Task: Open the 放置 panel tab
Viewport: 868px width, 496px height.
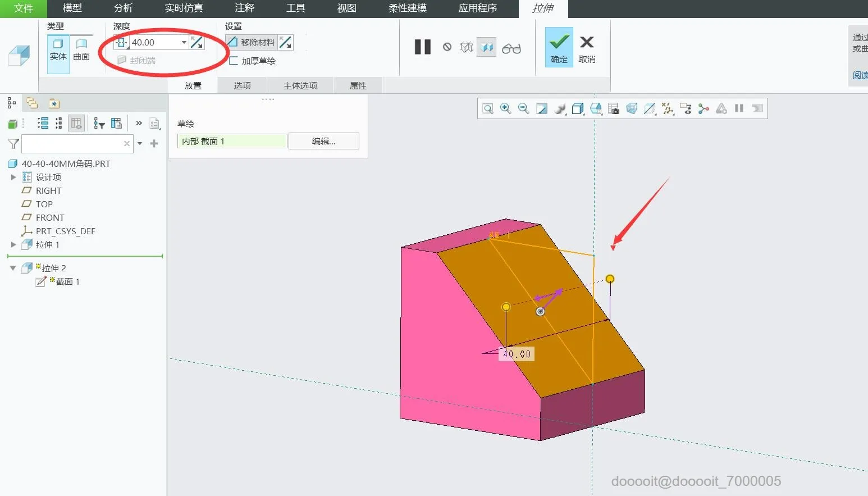Action: click(193, 85)
